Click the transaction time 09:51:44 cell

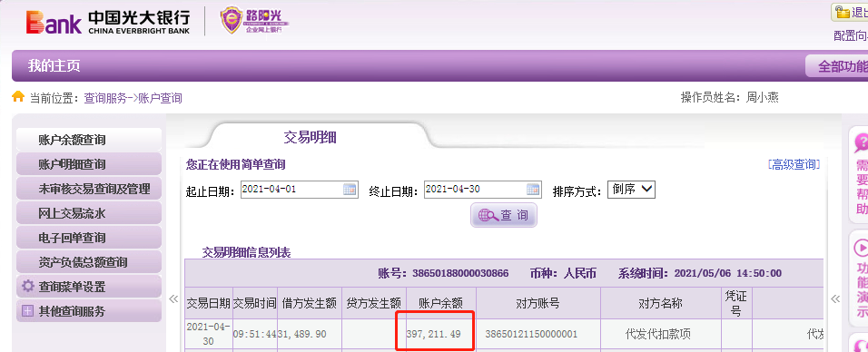pyautogui.click(x=254, y=334)
